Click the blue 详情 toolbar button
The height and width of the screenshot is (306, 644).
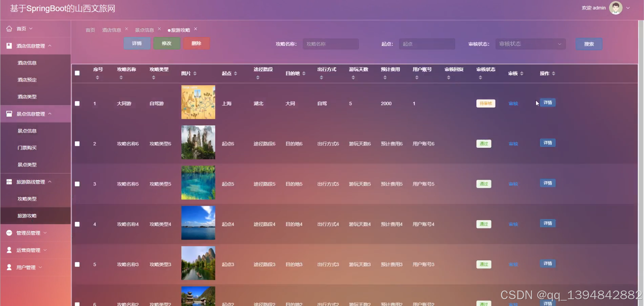pos(137,44)
